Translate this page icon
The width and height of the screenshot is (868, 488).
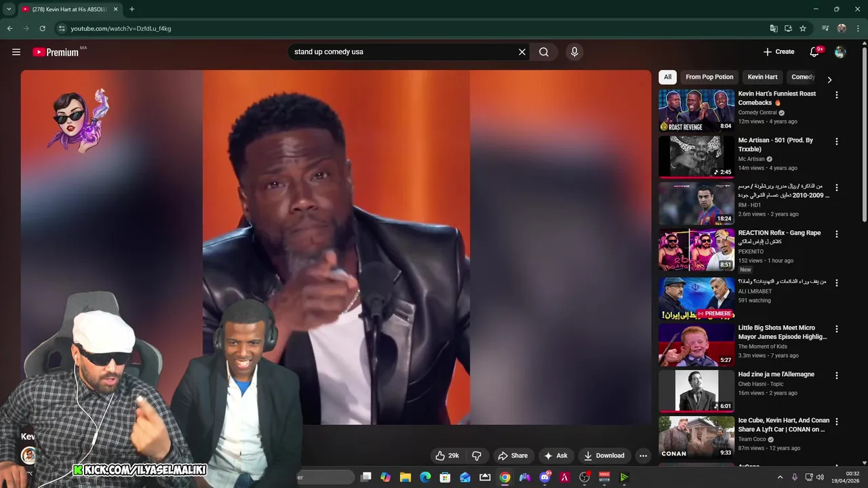coord(774,28)
